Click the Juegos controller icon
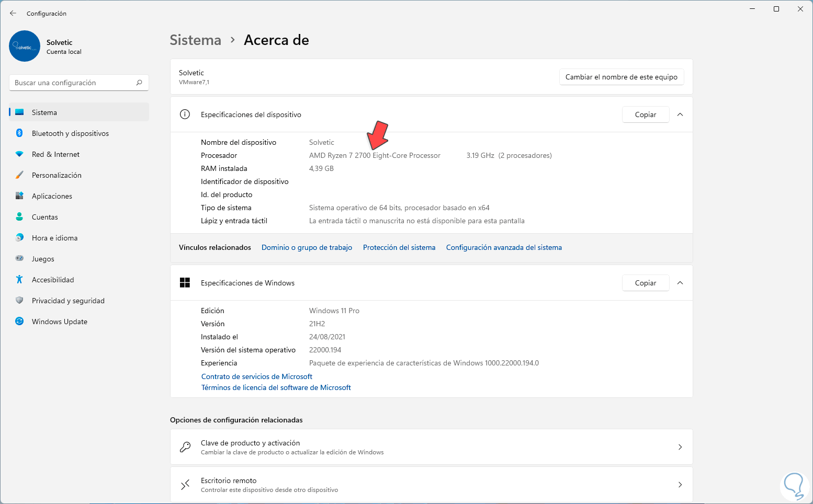Viewport: 813px width, 504px height. [x=19, y=258]
